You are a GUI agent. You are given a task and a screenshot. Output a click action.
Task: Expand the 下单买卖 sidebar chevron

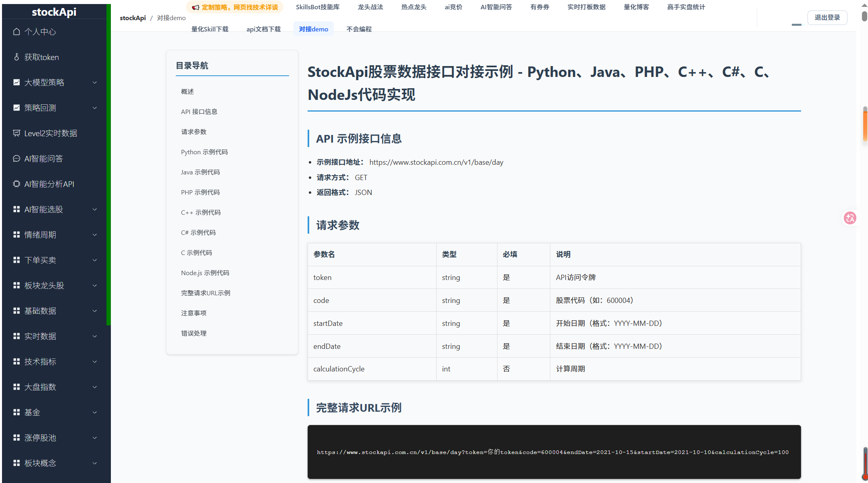95,260
